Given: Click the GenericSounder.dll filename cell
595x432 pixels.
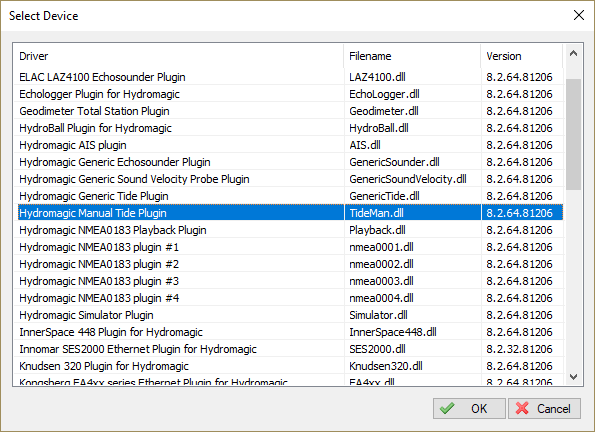Looking at the screenshot, I should pyautogui.click(x=395, y=162).
